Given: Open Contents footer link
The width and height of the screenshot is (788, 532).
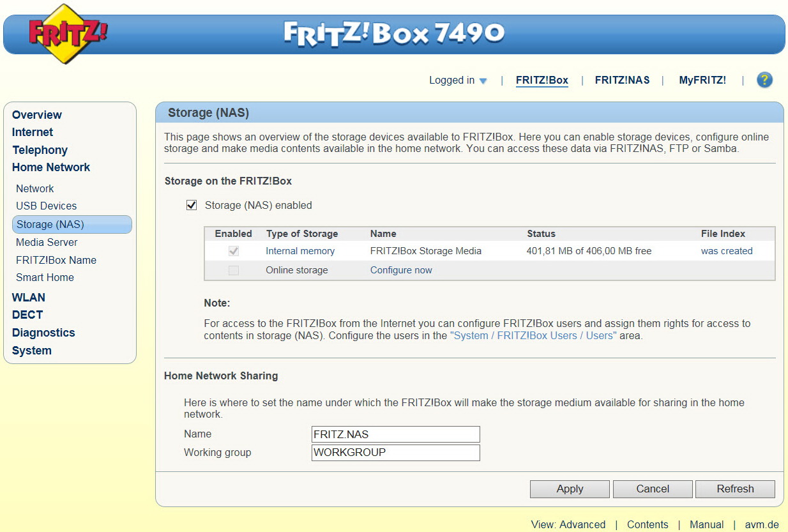Looking at the screenshot, I should (648, 524).
